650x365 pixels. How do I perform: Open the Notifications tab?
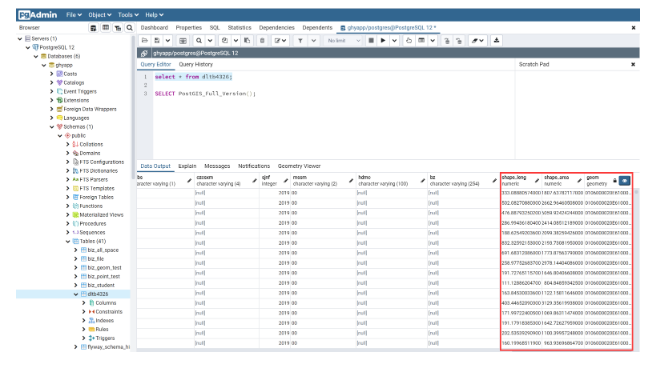click(254, 166)
